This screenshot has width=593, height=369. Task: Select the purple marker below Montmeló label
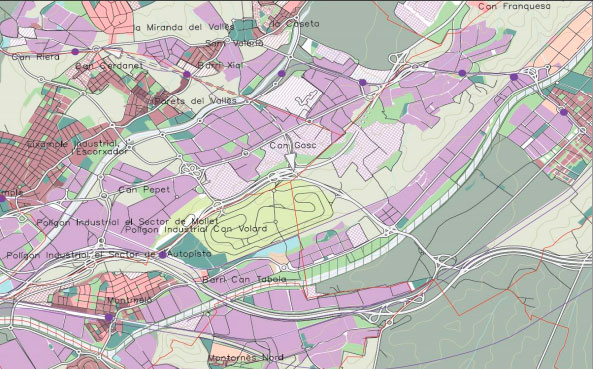[x=109, y=318]
